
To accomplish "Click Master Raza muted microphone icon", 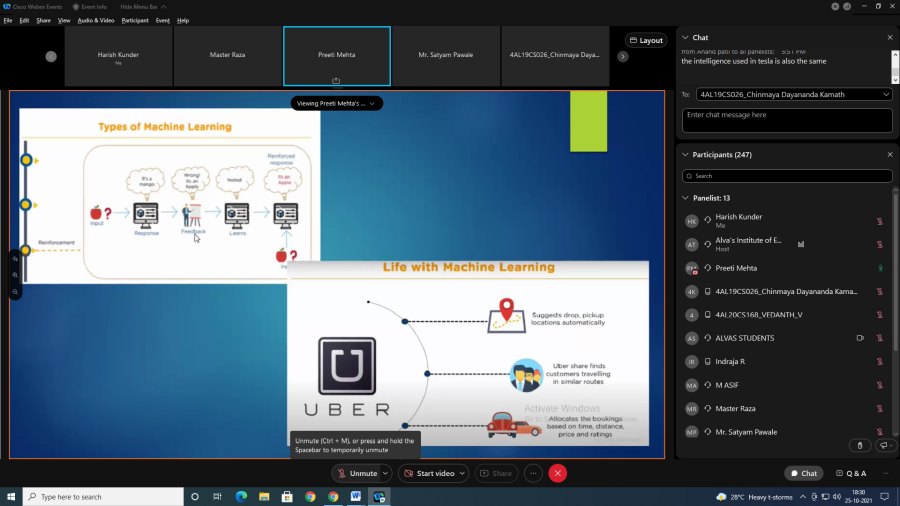I will click(879, 408).
